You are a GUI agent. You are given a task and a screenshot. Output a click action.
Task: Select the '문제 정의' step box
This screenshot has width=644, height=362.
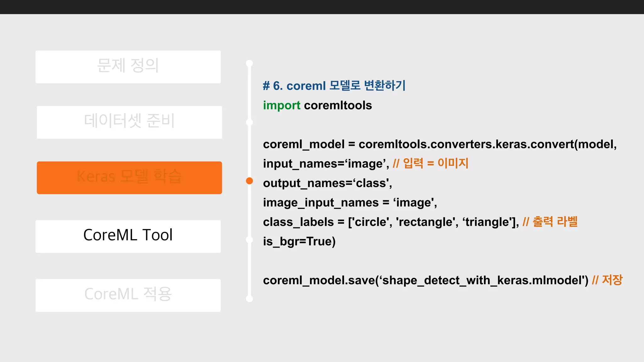pos(128,67)
